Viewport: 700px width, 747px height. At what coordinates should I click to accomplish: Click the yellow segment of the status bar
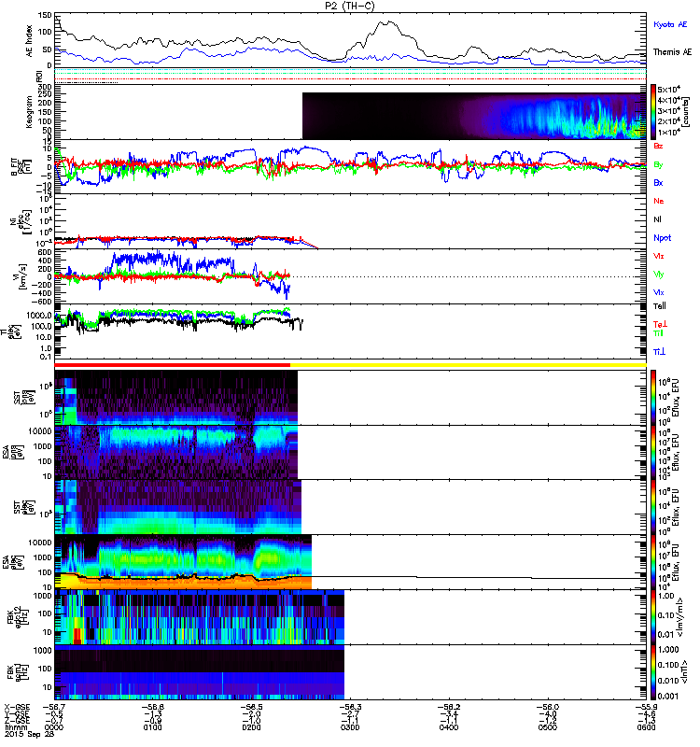(469, 365)
